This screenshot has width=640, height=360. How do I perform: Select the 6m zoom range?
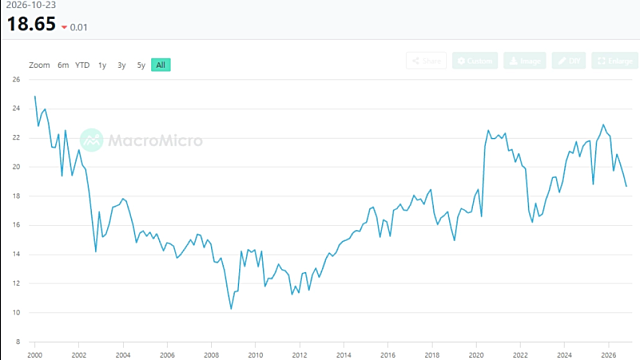pos(63,65)
